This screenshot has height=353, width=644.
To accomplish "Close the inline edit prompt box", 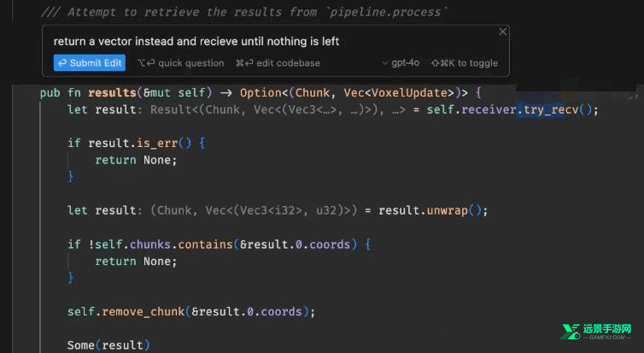I will pyautogui.click(x=502, y=32).
